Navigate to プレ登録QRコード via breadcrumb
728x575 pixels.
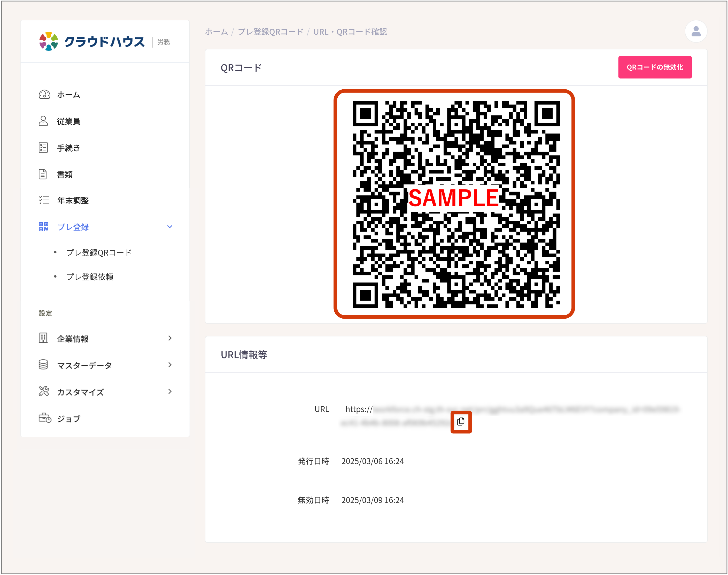click(270, 32)
